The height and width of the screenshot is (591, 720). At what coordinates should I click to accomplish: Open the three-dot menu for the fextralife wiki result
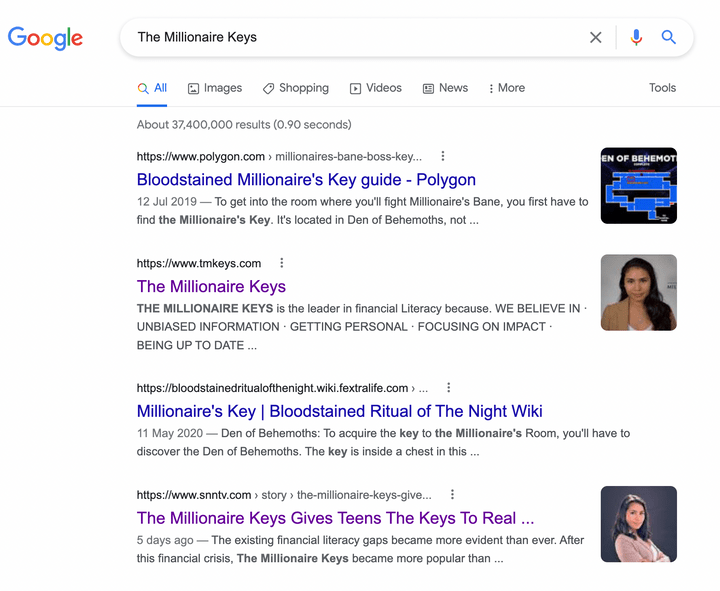click(449, 388)
